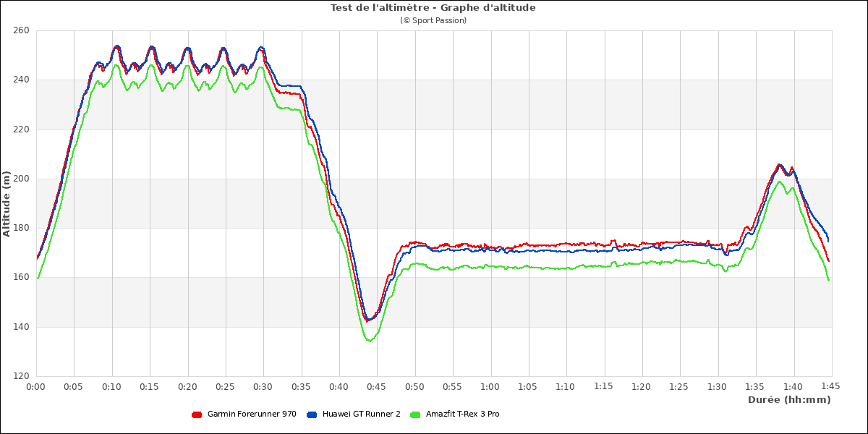Viewport: 868px width, 434px height.
Task: Click the 0:00 start tick on the time axis
Action: [x=36, y=387]
